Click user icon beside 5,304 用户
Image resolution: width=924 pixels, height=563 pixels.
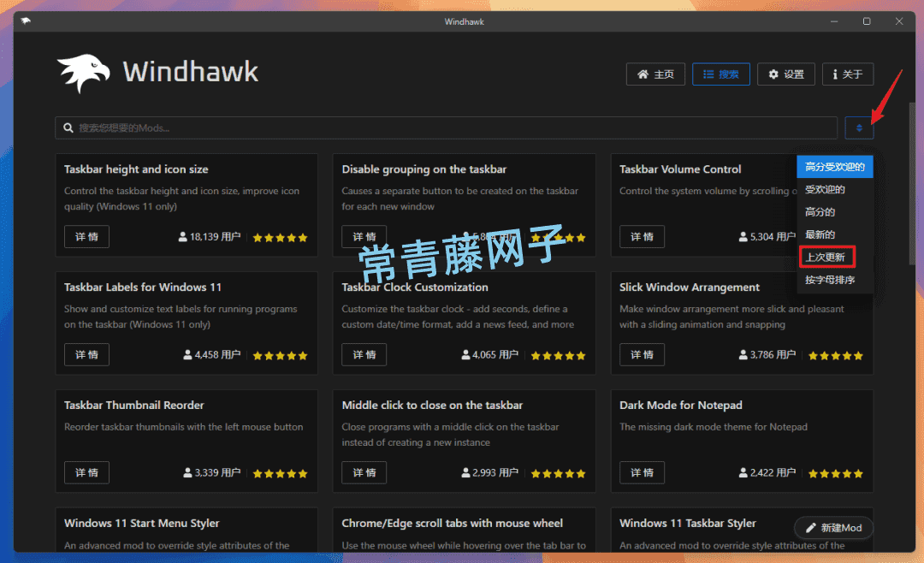(x=743, y=236)
